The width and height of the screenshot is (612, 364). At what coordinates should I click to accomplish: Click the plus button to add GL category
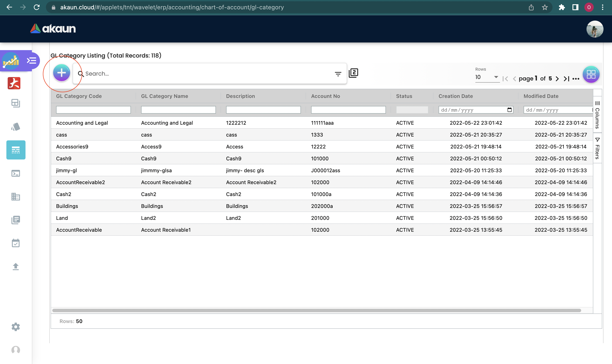coord(61,73)
